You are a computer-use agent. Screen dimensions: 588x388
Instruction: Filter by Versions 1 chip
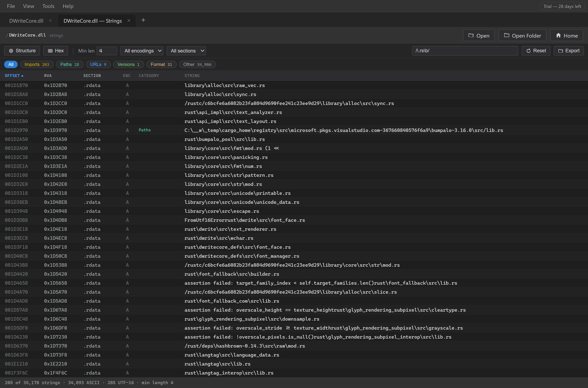(128, 64)
